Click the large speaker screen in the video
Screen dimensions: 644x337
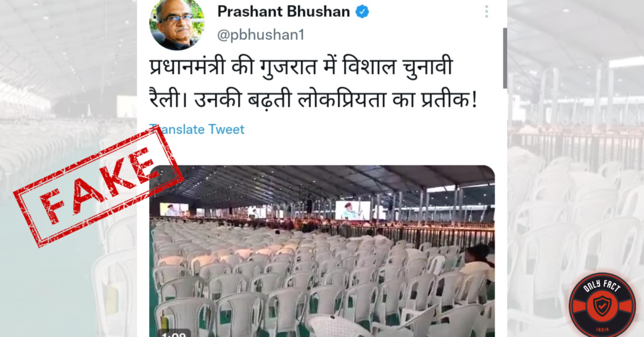click(x=353, y=210)
